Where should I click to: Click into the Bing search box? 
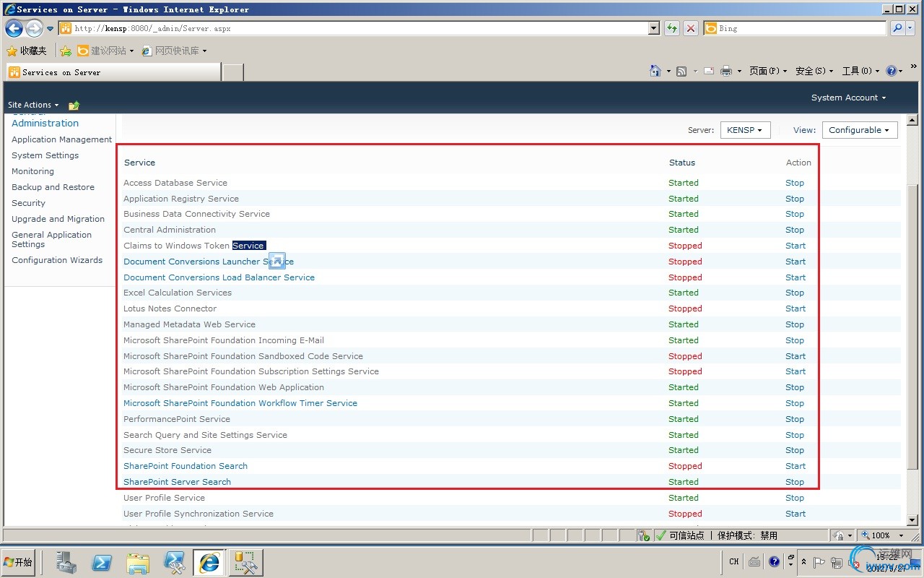pos(801,28)
